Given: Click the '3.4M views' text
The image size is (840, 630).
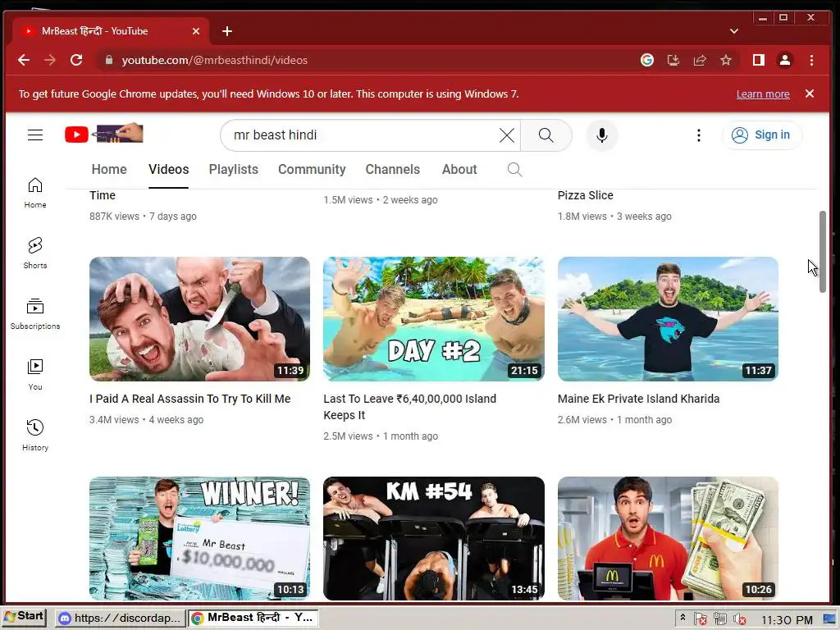Looking at the screenshot, I should 114,420.
